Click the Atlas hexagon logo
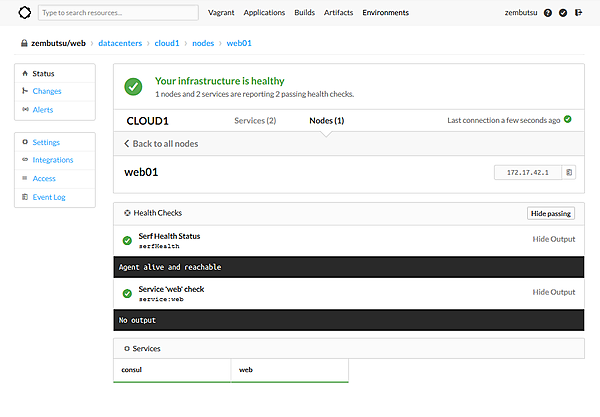600x417 pixels. (25, 13)
